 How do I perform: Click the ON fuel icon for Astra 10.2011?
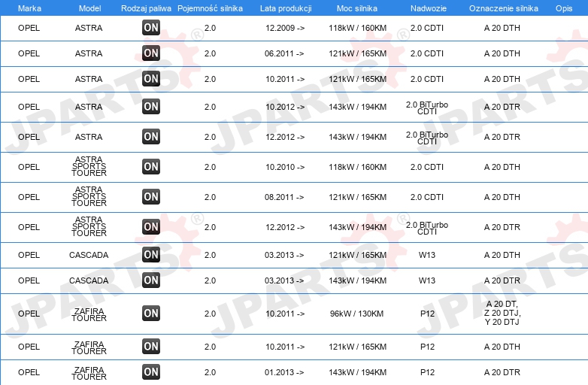tap(151, 79)
